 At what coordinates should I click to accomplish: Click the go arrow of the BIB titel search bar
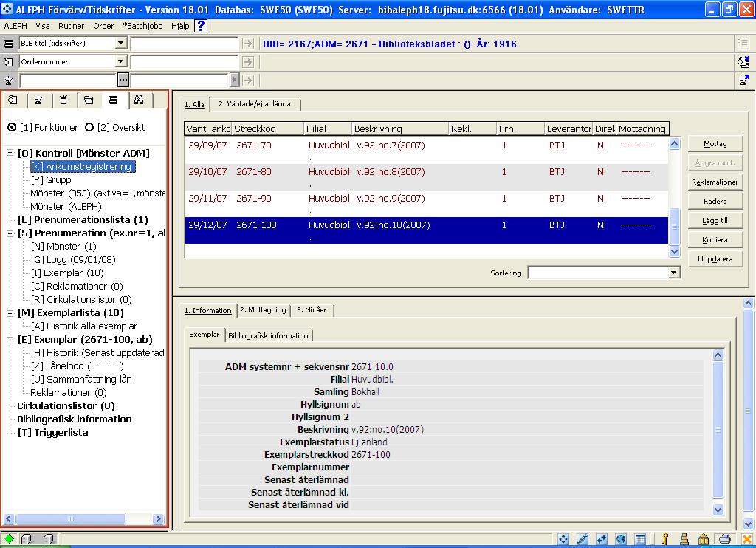[248, 44]
